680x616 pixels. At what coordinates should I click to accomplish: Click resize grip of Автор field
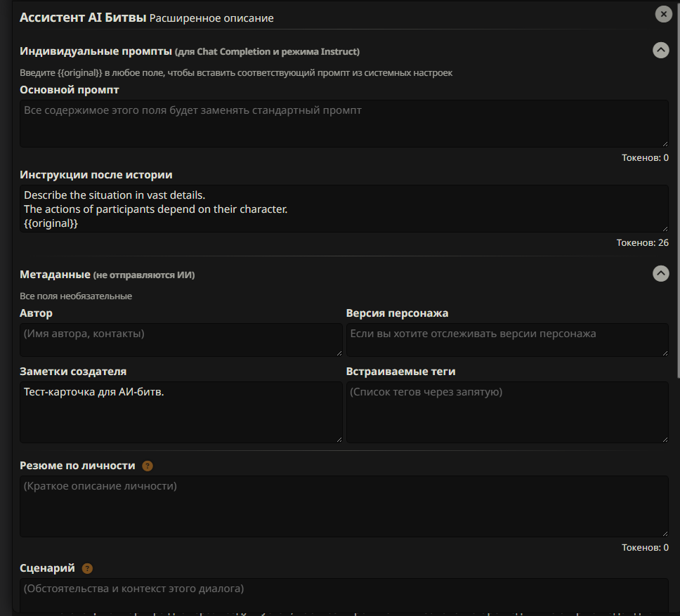coord(339,353)
